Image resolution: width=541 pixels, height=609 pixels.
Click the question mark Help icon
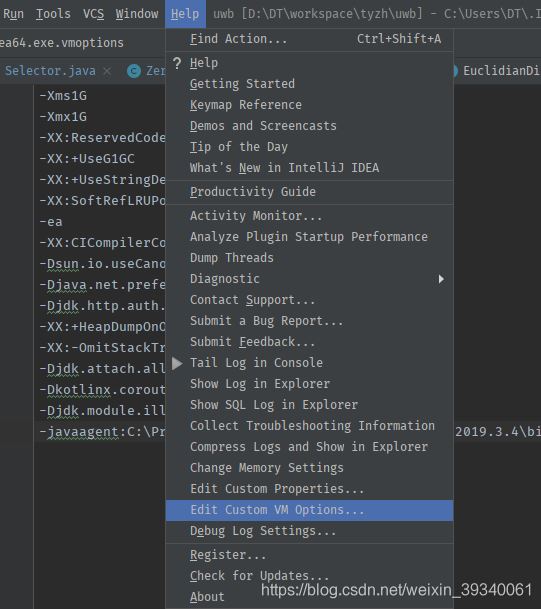pyautogui.click(x=177, y=63)
